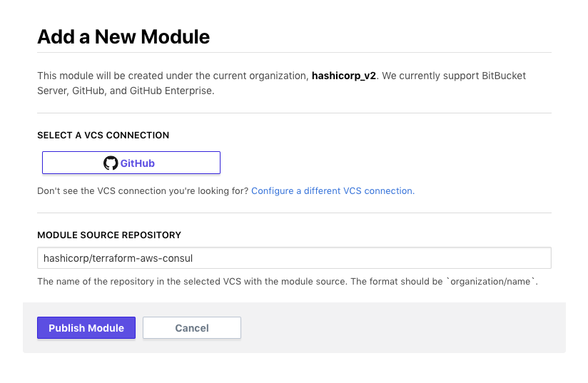The height and width of the screenshot is (383, 588).
Task: Click the GitHub text label in the button
Action: 138,163
